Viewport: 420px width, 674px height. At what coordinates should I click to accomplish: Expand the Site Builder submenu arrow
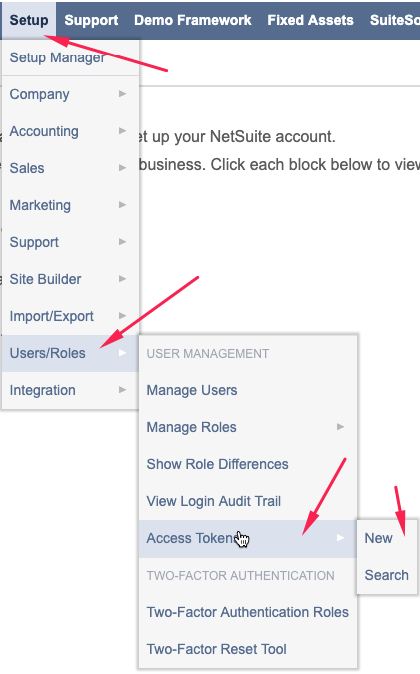pyautogui.click(x=123, y=279)
